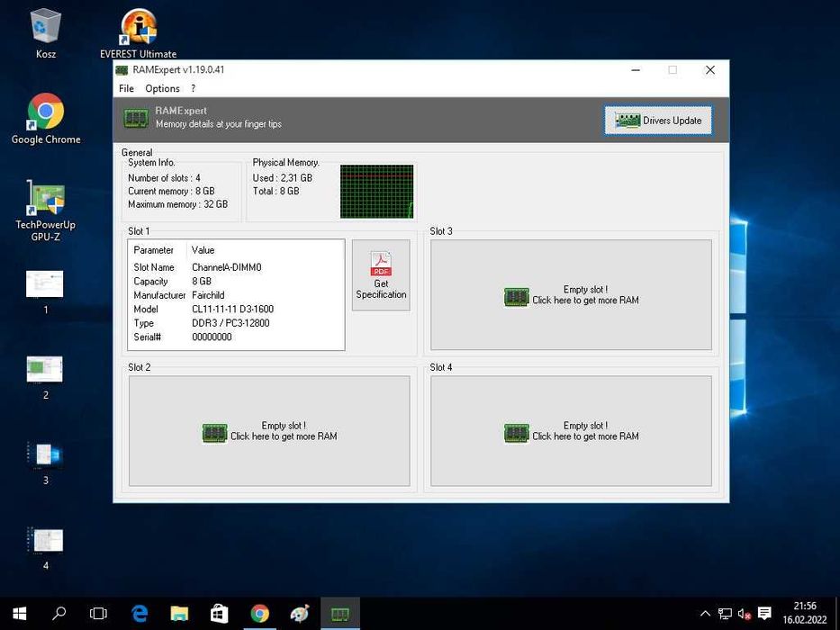
Task: Click the physical memory usage graph
Action: pyautogui.click(x=377, y=192)
